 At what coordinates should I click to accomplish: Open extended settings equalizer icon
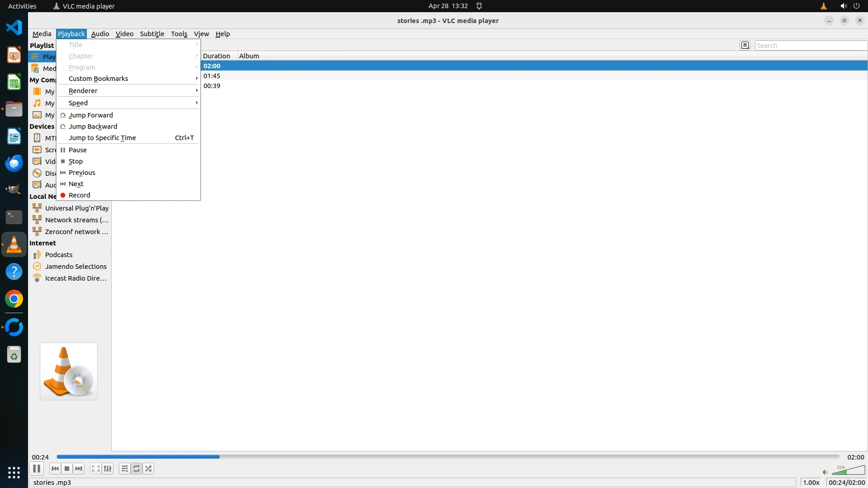[x=108, y=469]
